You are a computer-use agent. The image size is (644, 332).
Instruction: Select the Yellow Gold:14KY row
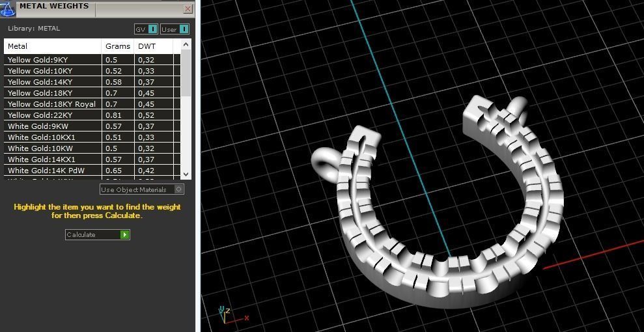tap(92, 81)
